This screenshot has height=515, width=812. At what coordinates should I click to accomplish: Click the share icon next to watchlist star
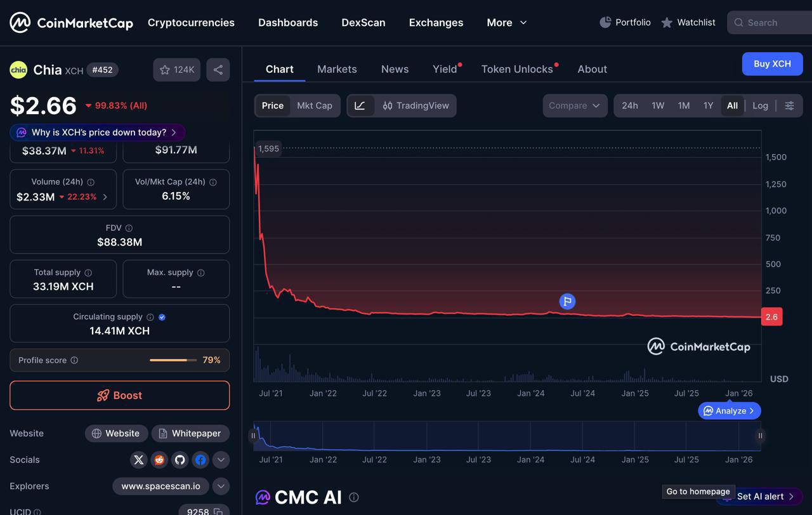tap(218, 70)
